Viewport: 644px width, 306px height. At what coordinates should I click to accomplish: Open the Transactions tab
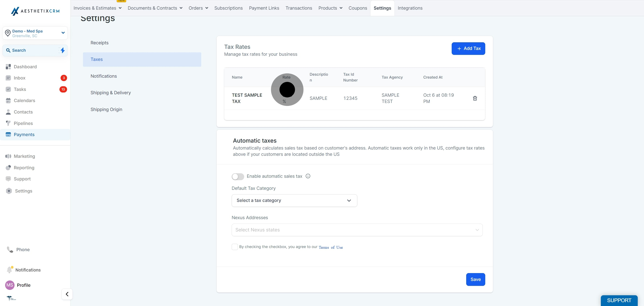tap(299, 8)
